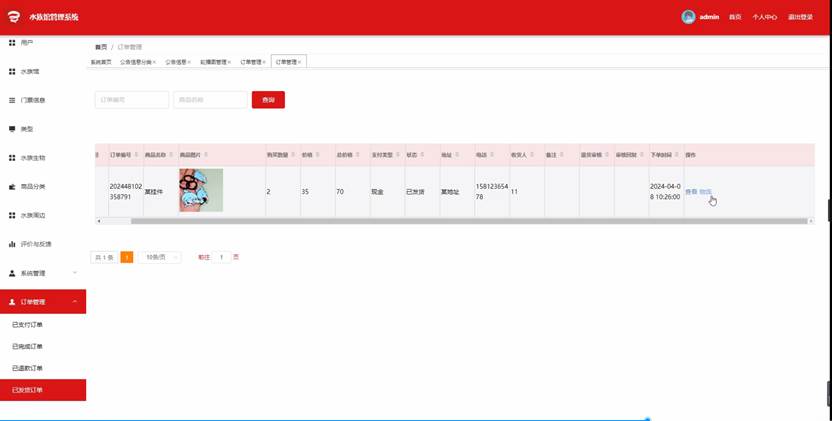Click the scrollbar right arrow under the table
832x421 pixels.
(811, 221)
